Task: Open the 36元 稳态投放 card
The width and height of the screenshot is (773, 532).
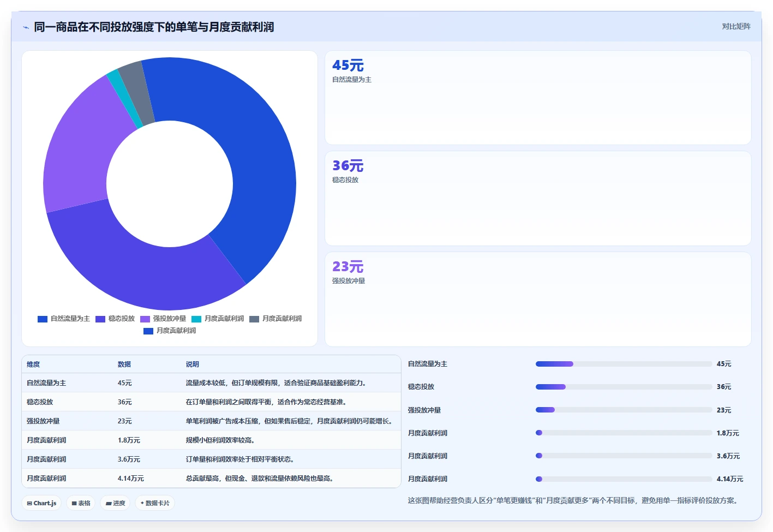Action: [x=538, y=199]
